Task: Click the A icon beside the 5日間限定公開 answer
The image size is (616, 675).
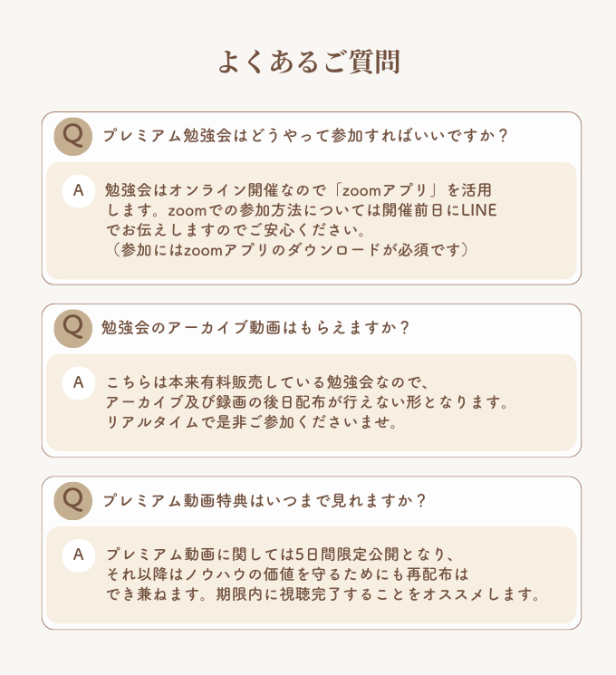Action: [79, 554]
